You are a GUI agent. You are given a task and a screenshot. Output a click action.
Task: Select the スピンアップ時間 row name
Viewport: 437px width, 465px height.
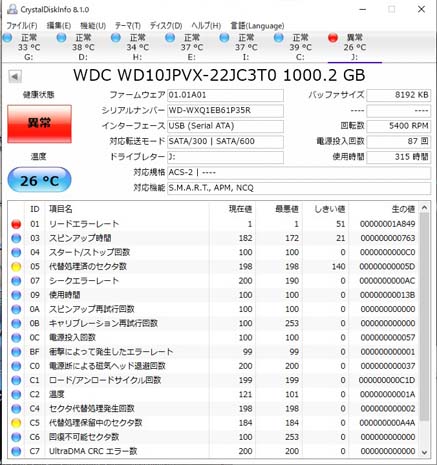click(80, 238)
